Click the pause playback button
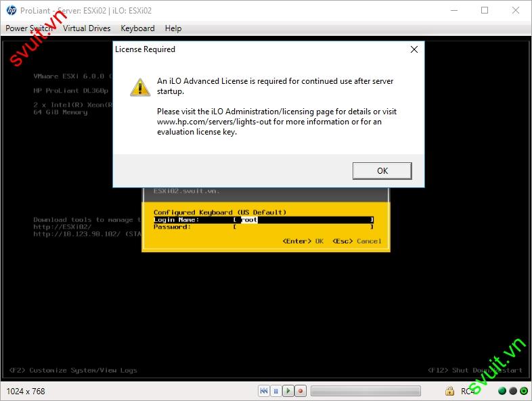The image size is (532, 401). coord(276,391)
